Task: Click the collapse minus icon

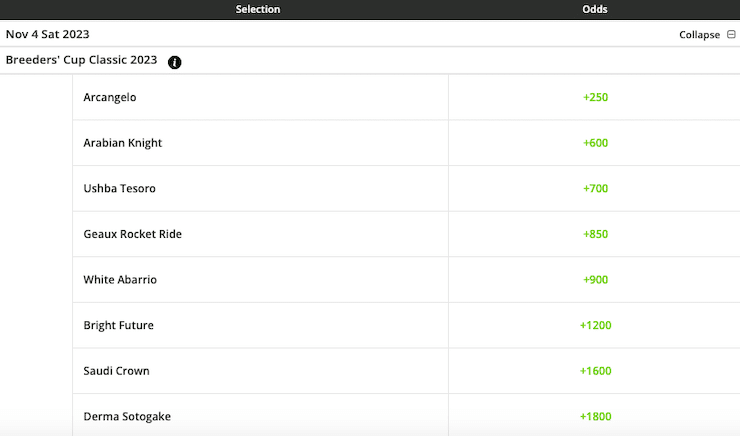Action: [x=731, y=34]
